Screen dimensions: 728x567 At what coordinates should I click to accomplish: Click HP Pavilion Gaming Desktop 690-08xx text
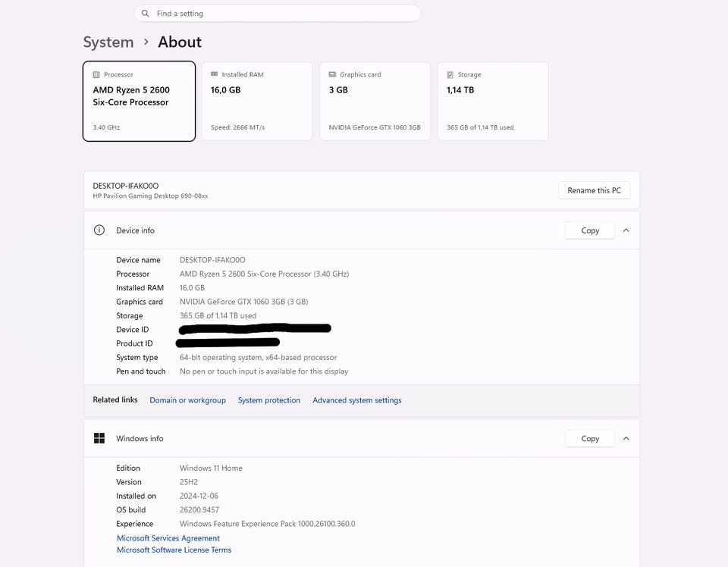(x=150, y=196)
